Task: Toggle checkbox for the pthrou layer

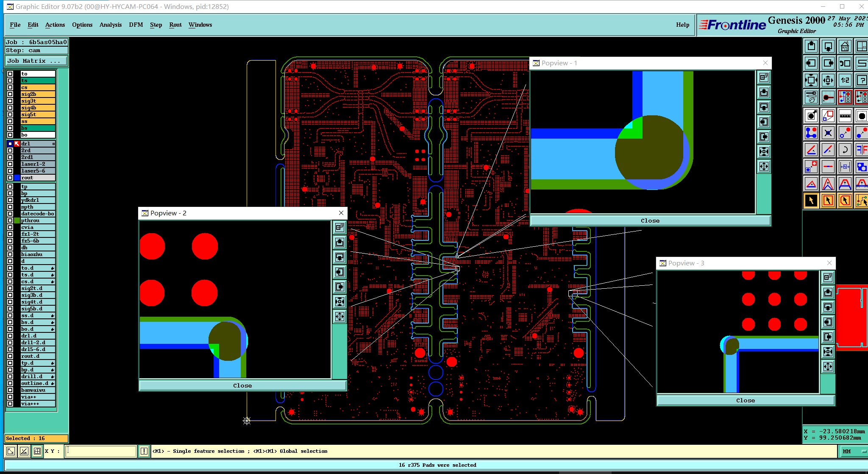Action: click(10, 220)
